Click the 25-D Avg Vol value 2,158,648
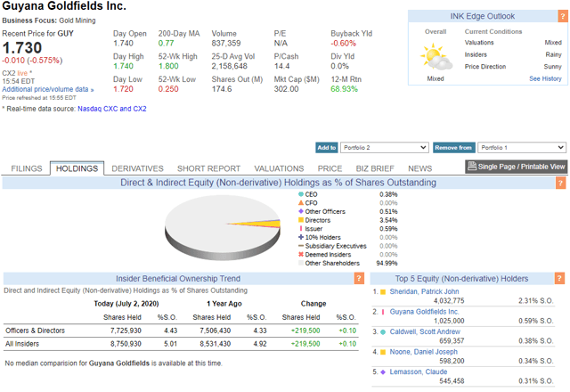The height and width of the screenshot is (392, 570). pyautogui.click(x=230, y=66)
